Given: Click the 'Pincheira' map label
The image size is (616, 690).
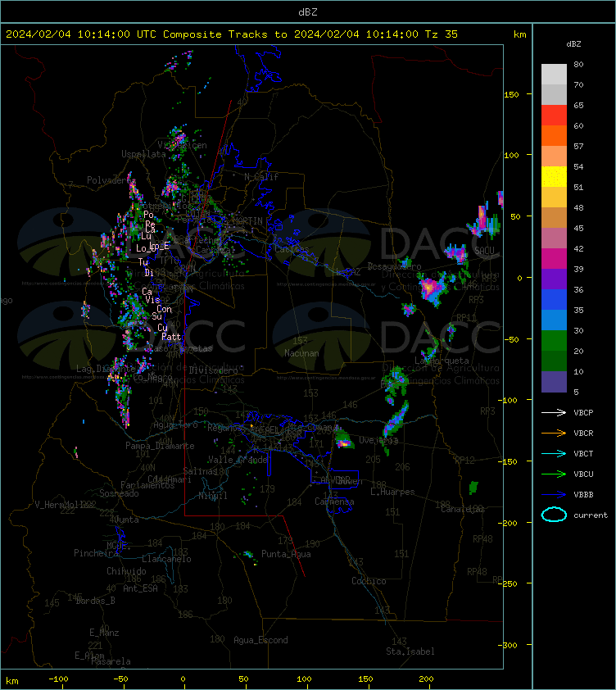Looking at the screenshot, I should pos(96,553).
